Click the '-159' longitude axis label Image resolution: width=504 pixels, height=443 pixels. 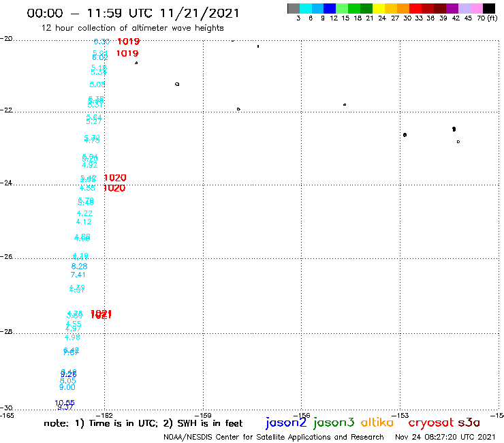coord(203,415)
